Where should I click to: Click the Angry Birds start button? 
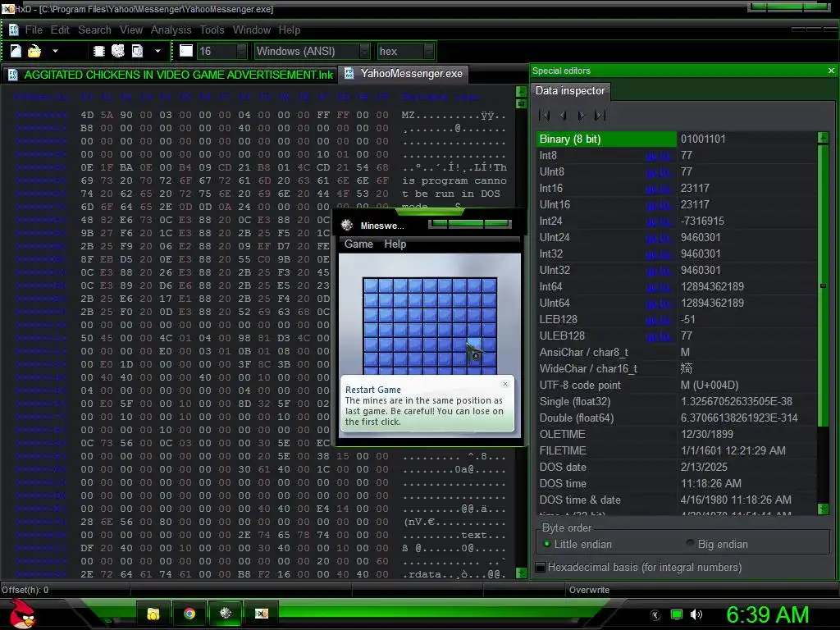click(x=22, y=613)
